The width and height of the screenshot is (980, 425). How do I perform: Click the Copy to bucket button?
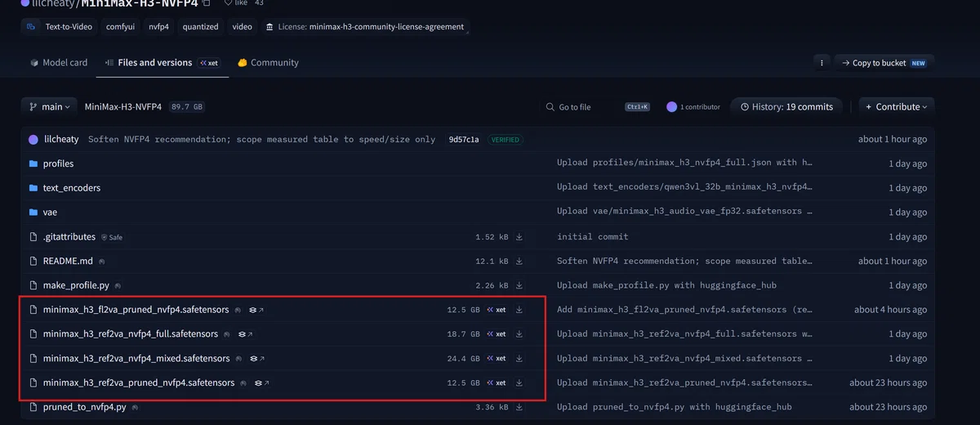click(885, 63)
